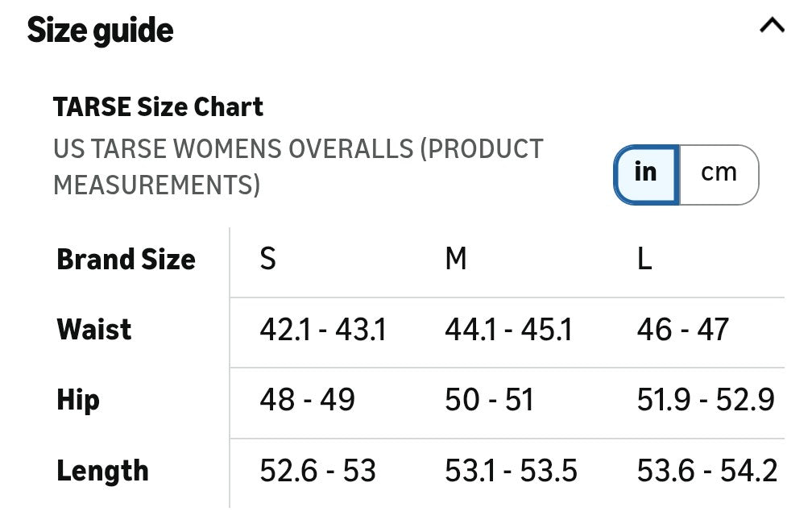Select the US TARSE WOMENS OVERALLS subtitle
Image resolution: width=812 pixels, height=520 pixels.
298,167
